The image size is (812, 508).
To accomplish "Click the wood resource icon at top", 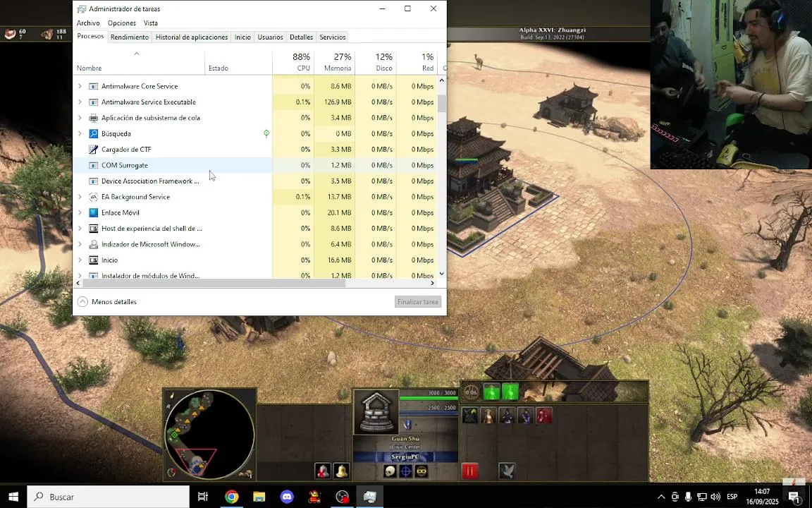I will click(47, 34).
